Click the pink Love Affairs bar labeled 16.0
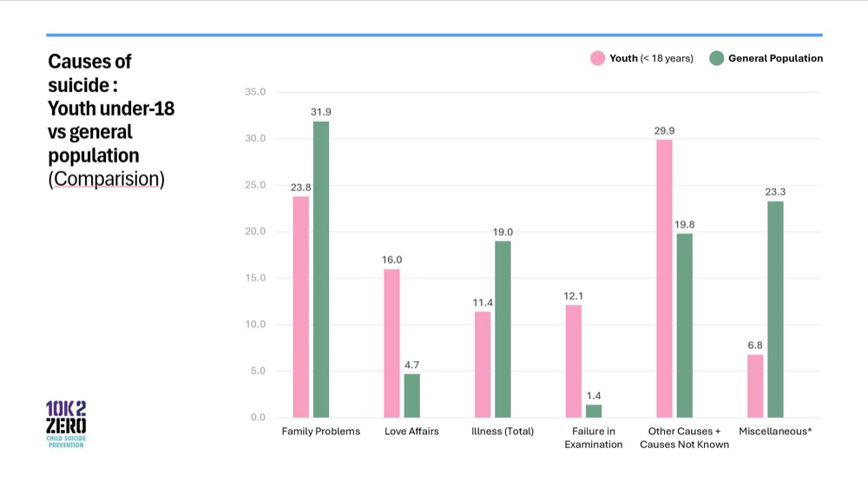The image size is (868, 488). click(x=391, y=344)
